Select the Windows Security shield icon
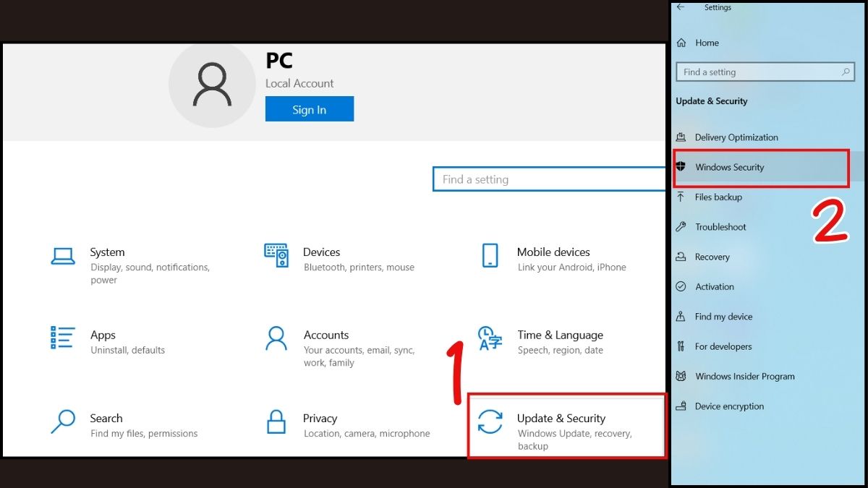Screen dimensions: 868x488 tap(681, 167)
